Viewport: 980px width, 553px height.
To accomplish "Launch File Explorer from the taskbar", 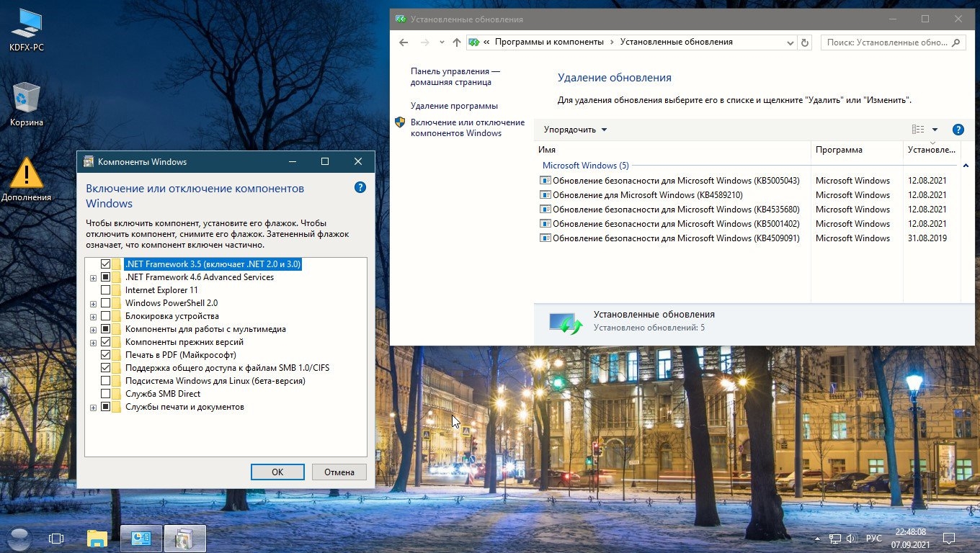I will click(x=97, y=538).
